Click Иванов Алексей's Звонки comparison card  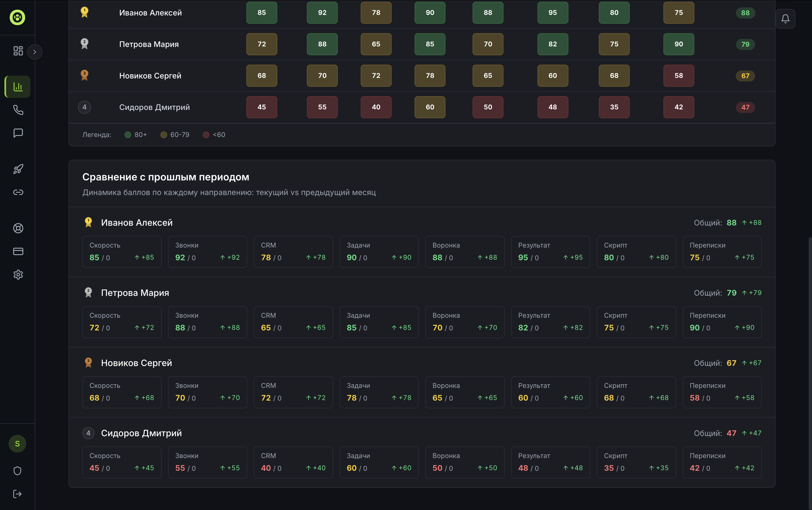click(x=207, y=252)
